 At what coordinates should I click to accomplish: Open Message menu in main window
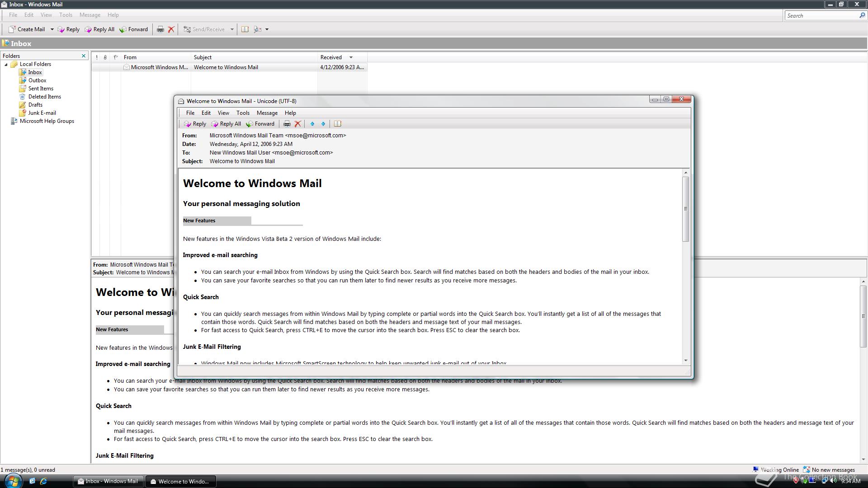click(x=90, y=15)
